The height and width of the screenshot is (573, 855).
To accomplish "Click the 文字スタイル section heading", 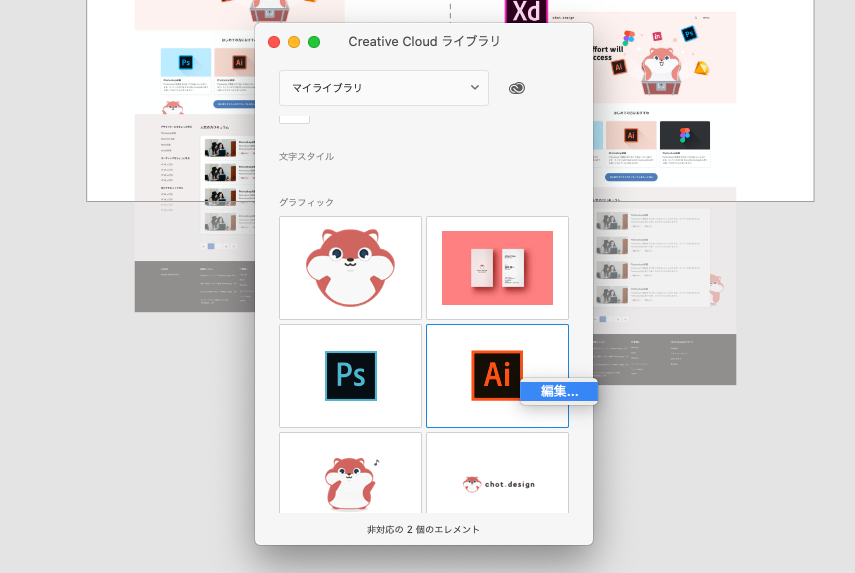I will click(306, 157).
